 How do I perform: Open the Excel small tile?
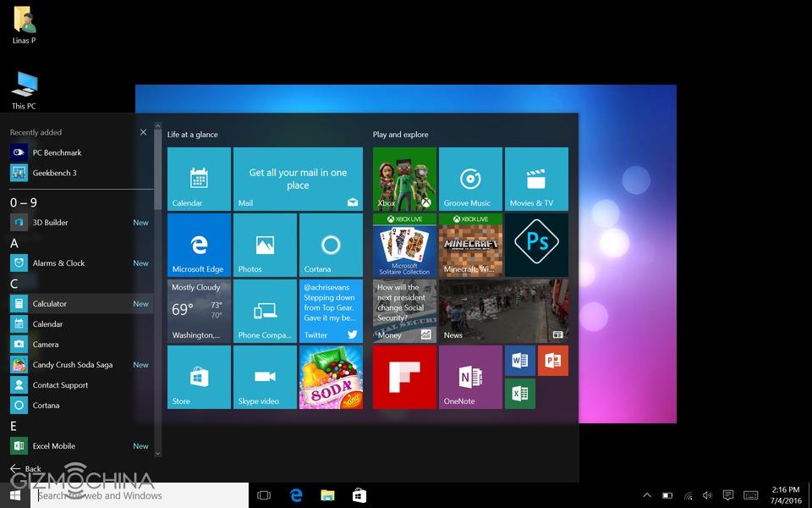519,394
